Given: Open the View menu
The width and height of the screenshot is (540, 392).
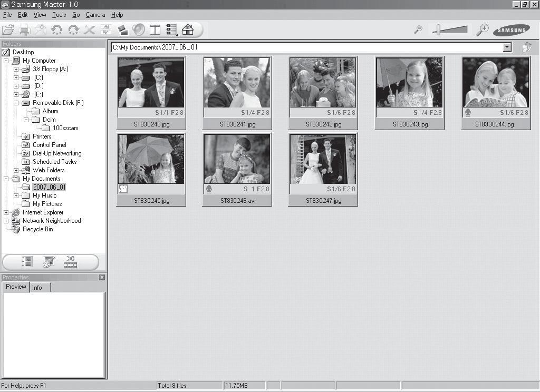Looking at the screenshot, I should 40,15.
